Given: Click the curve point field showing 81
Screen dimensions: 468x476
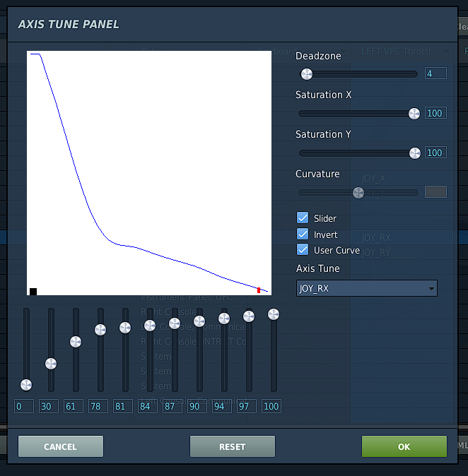Looking at the screenshot, I should tap(123, 406).
